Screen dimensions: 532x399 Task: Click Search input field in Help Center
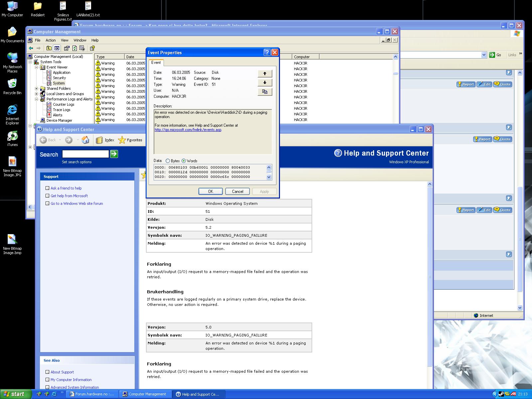pyautogui.click(x=85, y=154)
